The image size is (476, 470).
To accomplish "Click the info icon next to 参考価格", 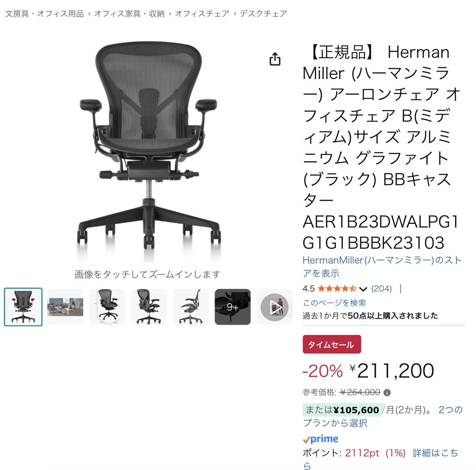I will (x=387, y=392).
